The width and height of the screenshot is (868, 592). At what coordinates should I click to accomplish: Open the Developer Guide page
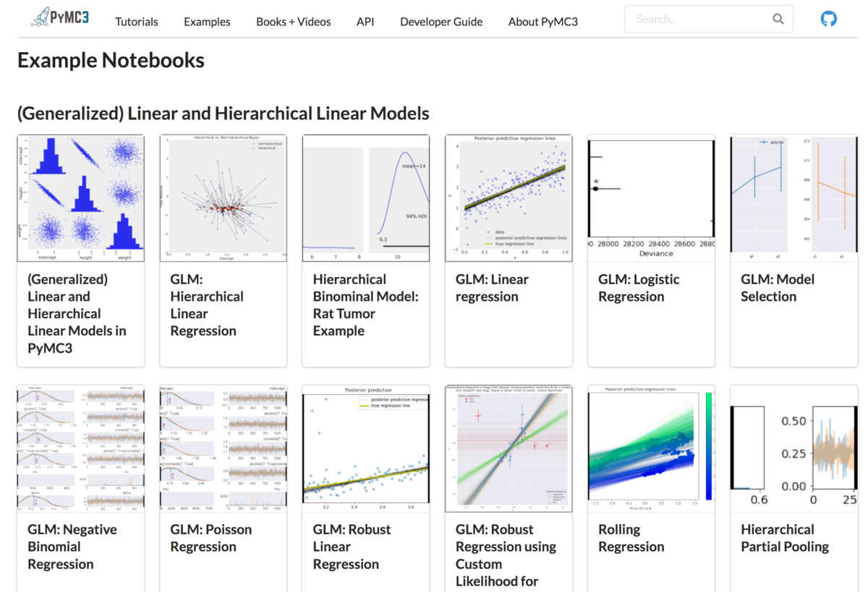[x=441, y=22]
